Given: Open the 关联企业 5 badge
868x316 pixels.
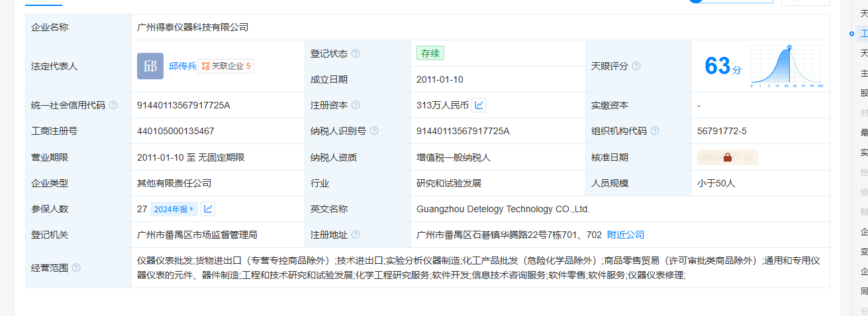Looking at the screenshot, I should tap(226, 66).
